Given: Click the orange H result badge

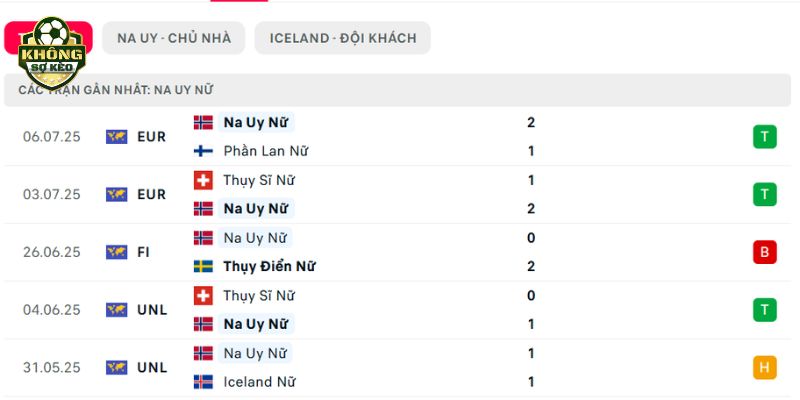Looking at the screenshot, I should 764,367.
